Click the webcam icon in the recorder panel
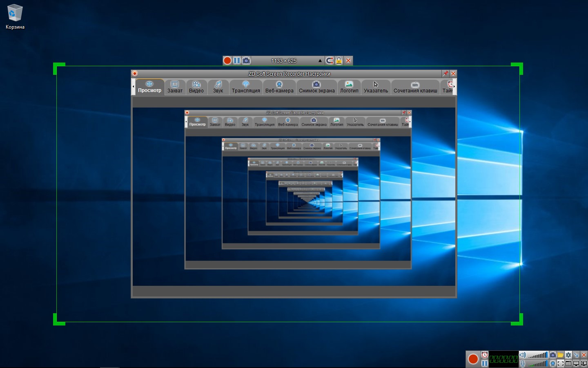The image size is (588, 368). point(552,364)
